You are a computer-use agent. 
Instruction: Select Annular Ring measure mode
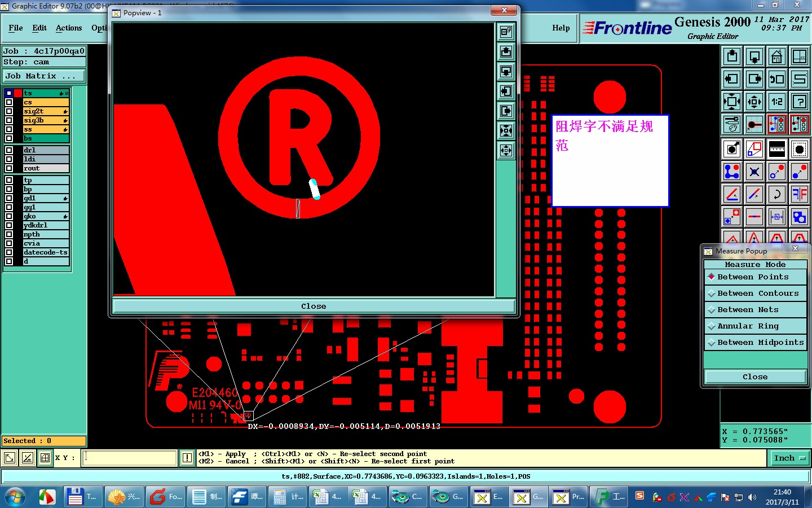[x=755, y=326]
